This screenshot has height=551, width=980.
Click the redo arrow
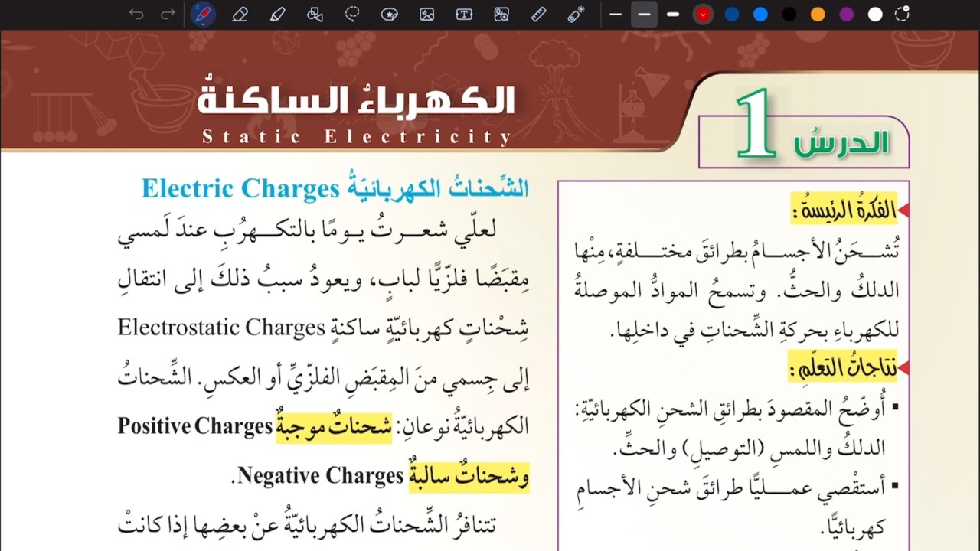(x=168, y=15)
